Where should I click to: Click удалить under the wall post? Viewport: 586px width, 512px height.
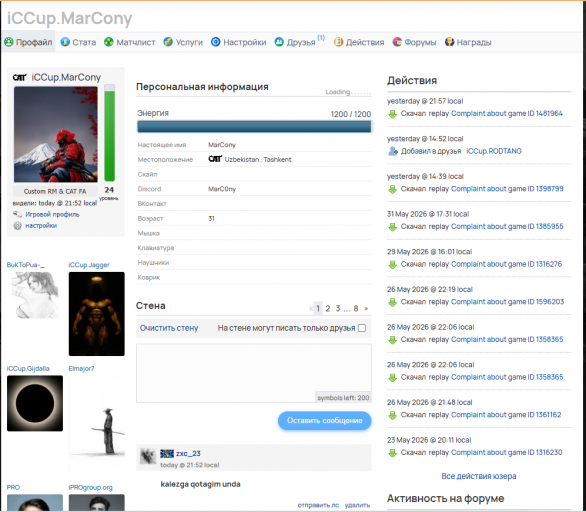[357, 505]
